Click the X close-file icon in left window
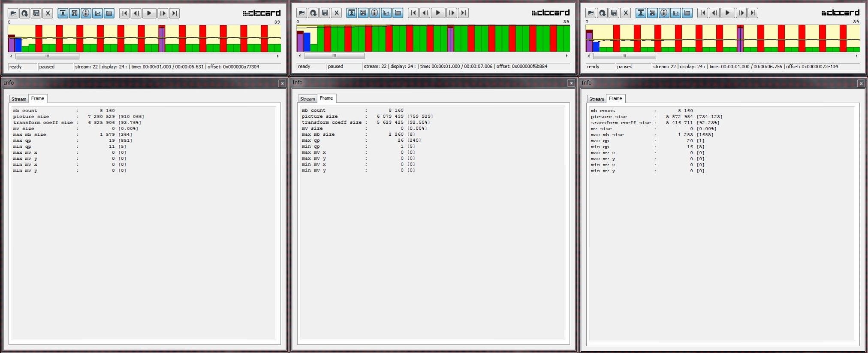 click(x=48, y=13)
